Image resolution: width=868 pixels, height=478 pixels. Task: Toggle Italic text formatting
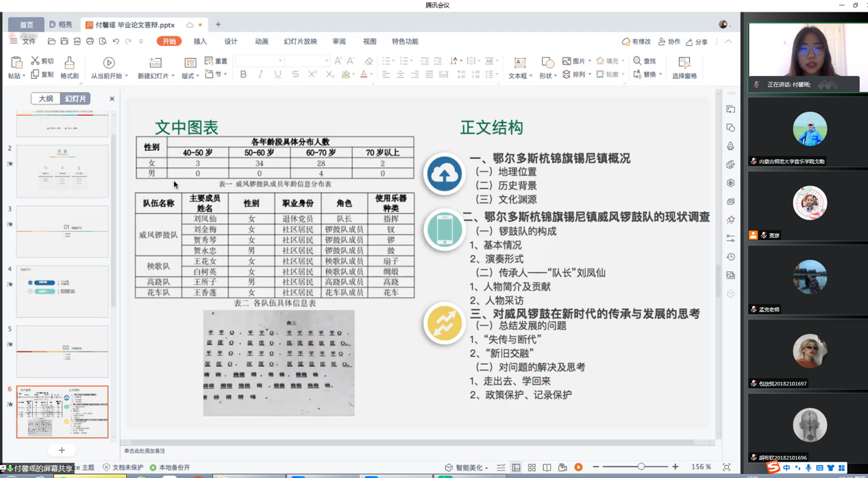coord(260,74)
